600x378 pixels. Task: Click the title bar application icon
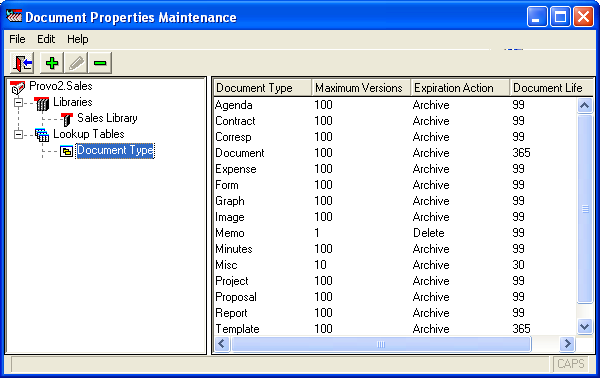pyautogui.click(x=14, y=16)
